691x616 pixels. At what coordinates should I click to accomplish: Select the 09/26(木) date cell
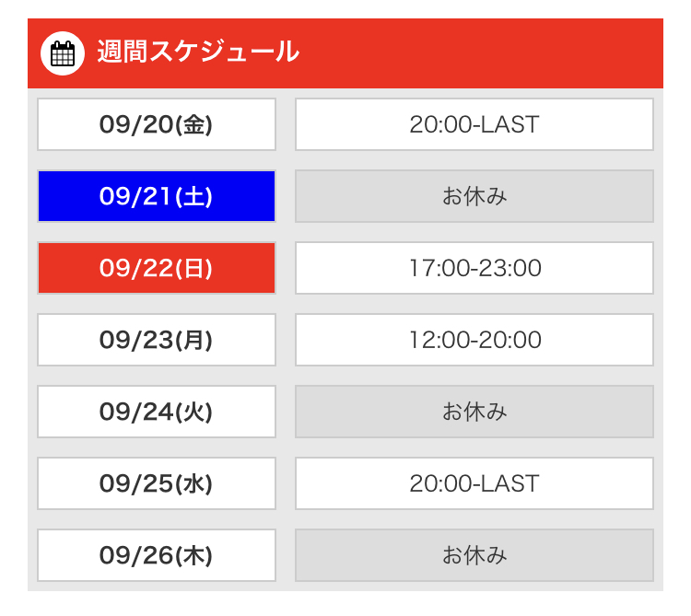(157, 555)
